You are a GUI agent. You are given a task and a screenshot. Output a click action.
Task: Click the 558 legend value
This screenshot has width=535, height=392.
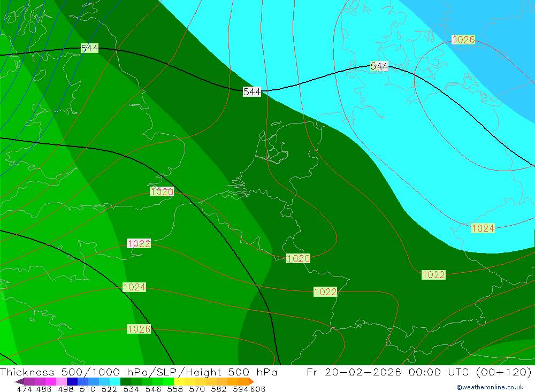click(x=175, y=389)
